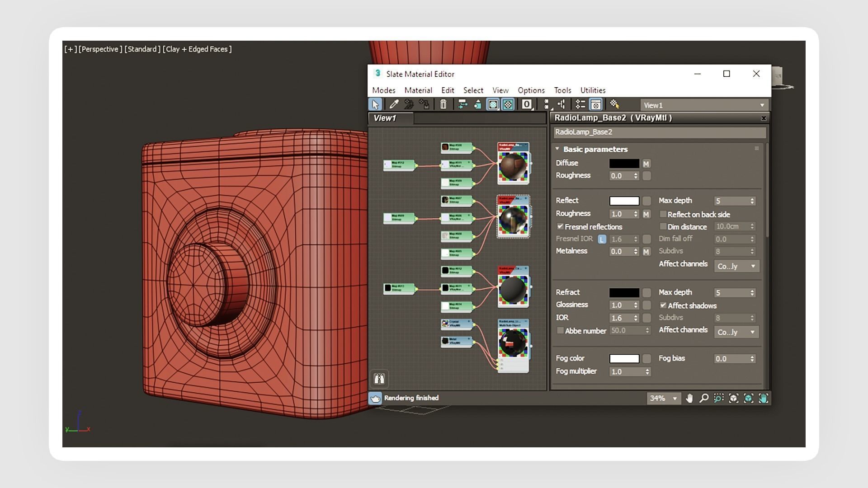The image size is (868, 488).
Task: Activate the Zoom magnifier tool
Action: [x=704, y=398]
